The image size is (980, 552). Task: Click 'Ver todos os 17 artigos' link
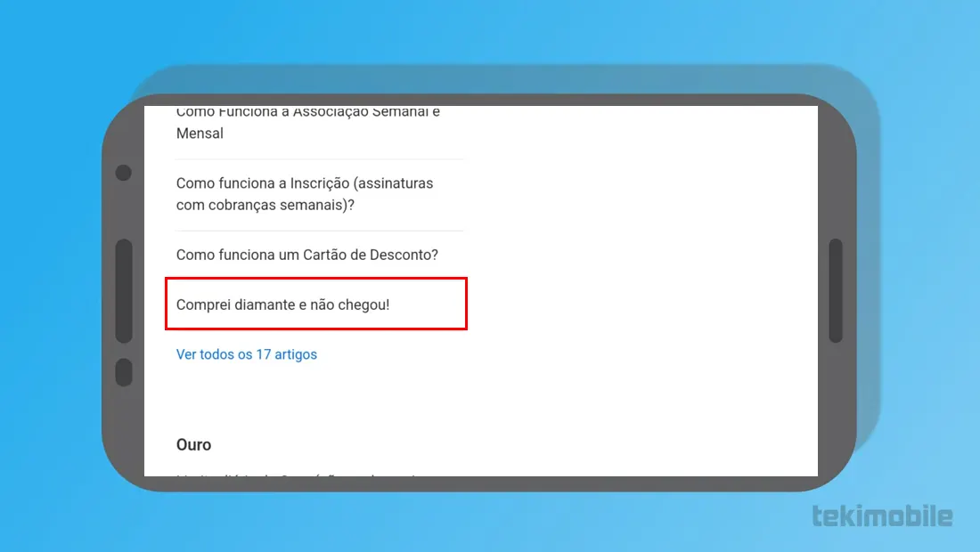[x=246, y=354]
